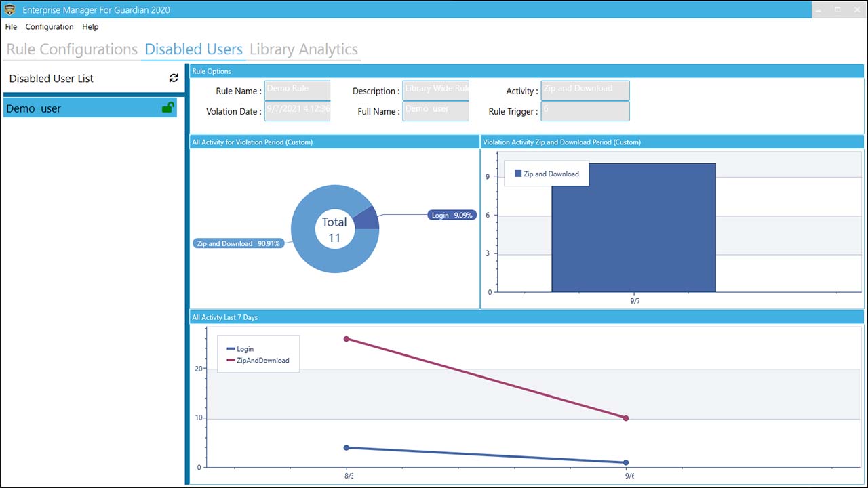Click the Login 9.09% chart label
Viewport: 868px width, 488px height.
pos(453,215)
